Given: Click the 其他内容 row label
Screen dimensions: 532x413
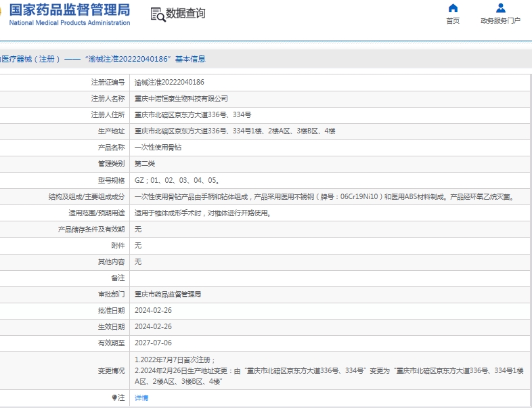Looking at the screenshot, I should 111,261.
